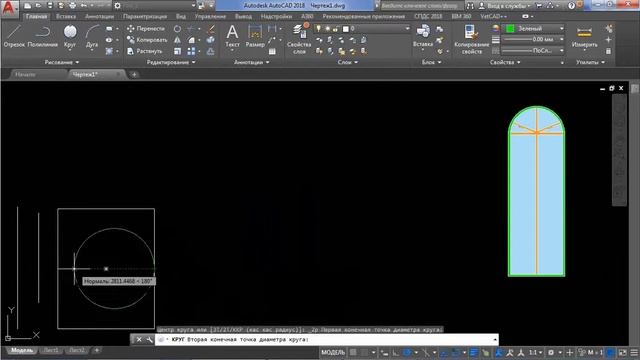The image size is (640, 360).
Task: Open the Управление ribbon tab
Action: tap(210, 16)
